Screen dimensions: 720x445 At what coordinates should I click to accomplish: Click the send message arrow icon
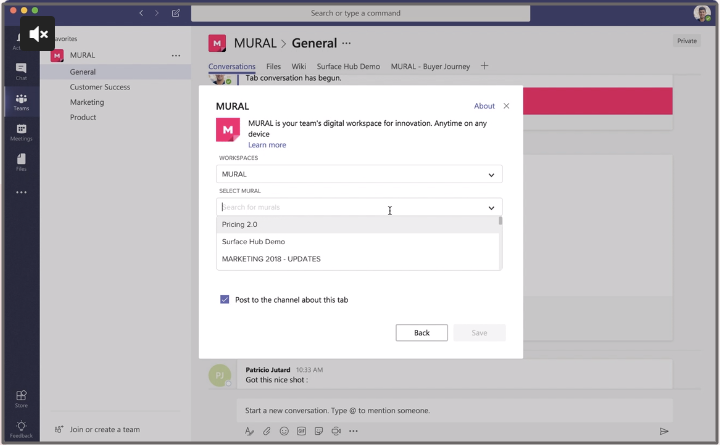point(663,431)
